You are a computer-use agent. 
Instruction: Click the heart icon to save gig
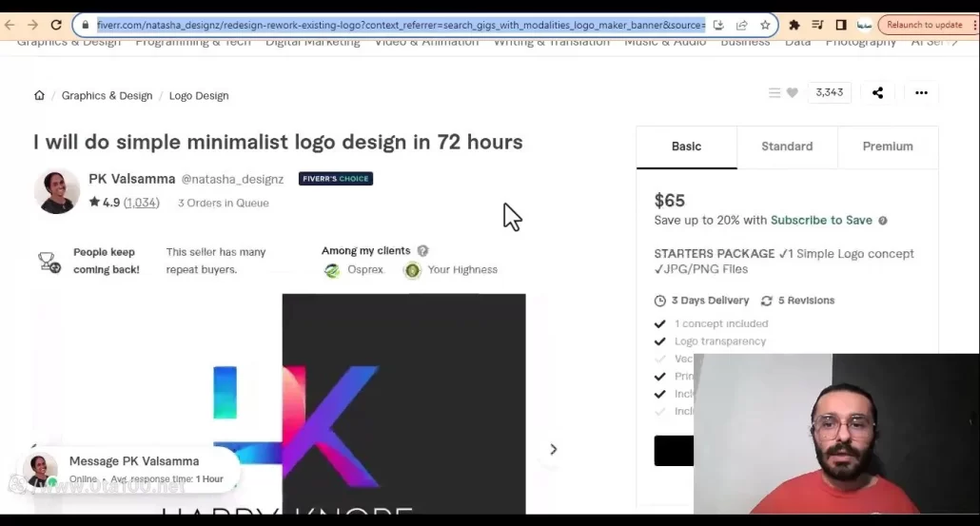point(792,93)
